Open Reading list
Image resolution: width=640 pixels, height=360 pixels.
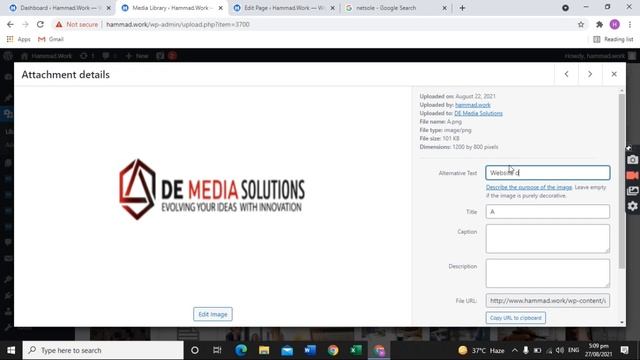point(613,39)
